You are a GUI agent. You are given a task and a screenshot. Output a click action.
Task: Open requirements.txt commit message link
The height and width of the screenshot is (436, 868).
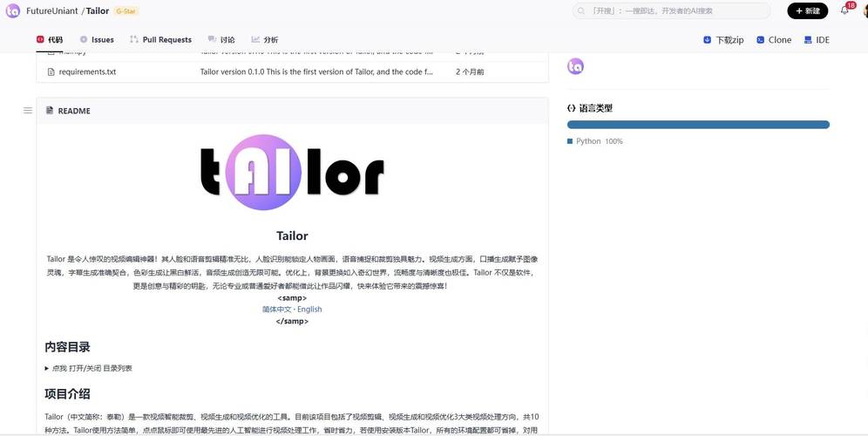[x=316, y=72]
